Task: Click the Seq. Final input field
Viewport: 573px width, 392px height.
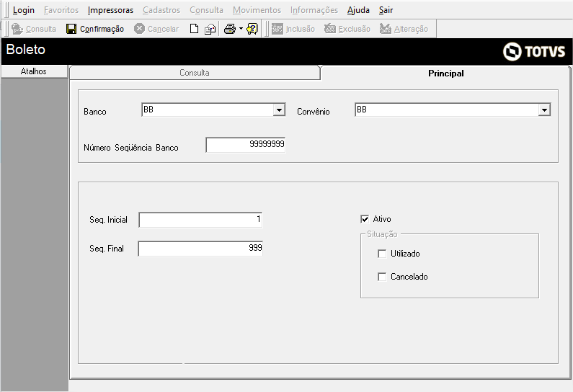Action: tap(200, 249)
